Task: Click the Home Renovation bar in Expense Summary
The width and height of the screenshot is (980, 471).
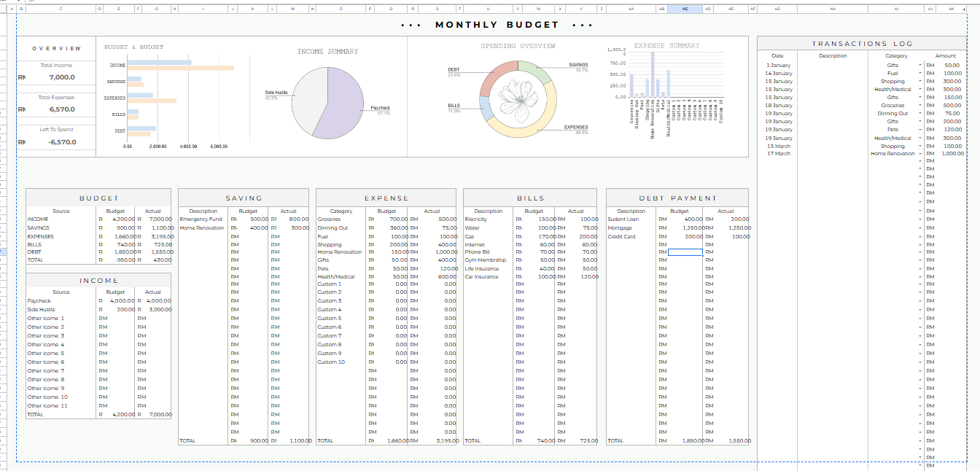Action: pos(653,74)
